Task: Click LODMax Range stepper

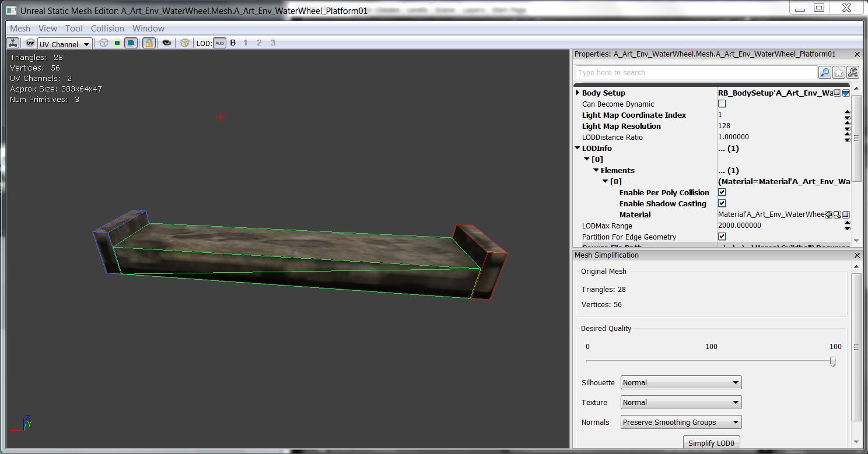Action: click(848, 226)
